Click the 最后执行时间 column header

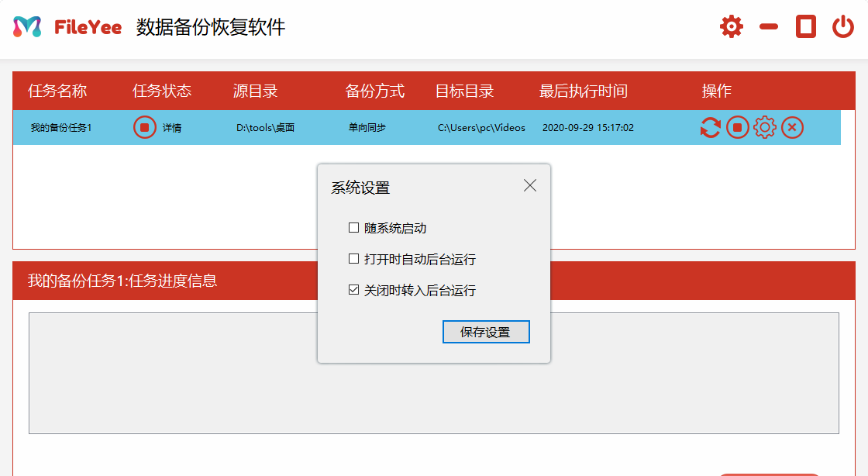pyautogui.click(x=584, y=91)
